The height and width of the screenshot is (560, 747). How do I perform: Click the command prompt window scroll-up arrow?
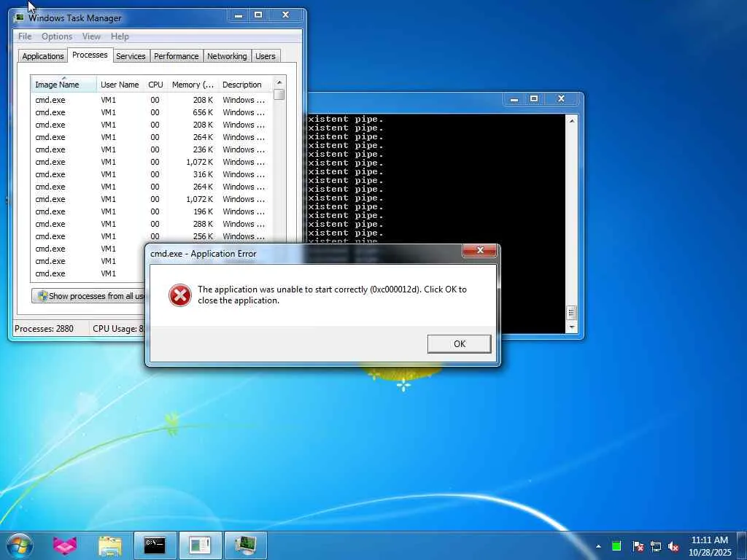pos(572,121)
